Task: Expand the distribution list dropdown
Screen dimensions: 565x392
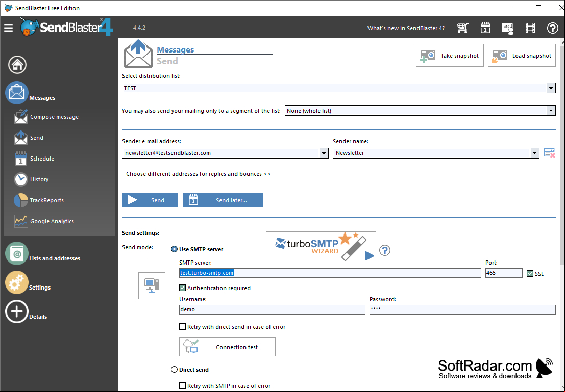Action: point(551,88)
